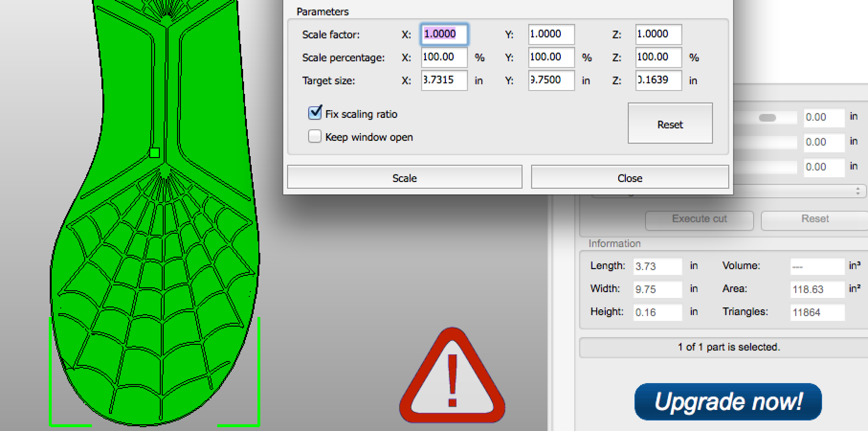
Task: Click the Target size Y field
Action: 551,80
